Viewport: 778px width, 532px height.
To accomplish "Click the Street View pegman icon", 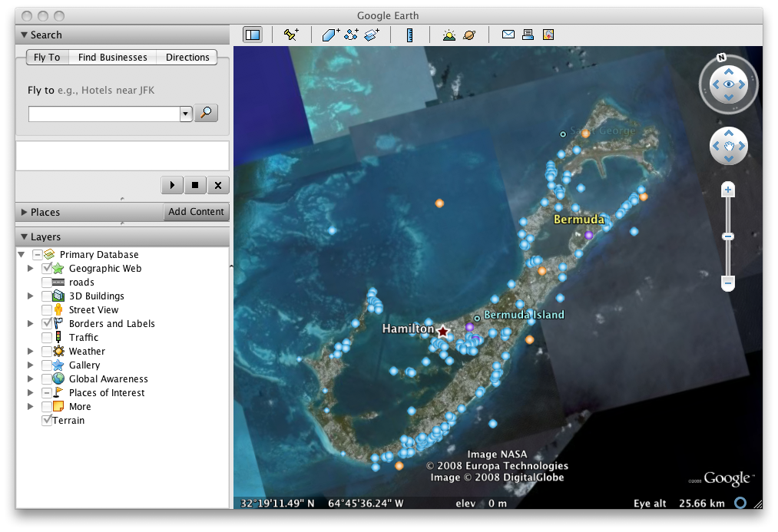I will coord(58,309).
